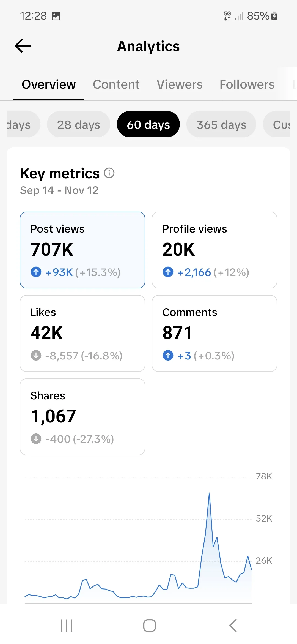Select the 365 days range chip
The height and width of the screenshot is (644, 297).
(x=221, y=124)
